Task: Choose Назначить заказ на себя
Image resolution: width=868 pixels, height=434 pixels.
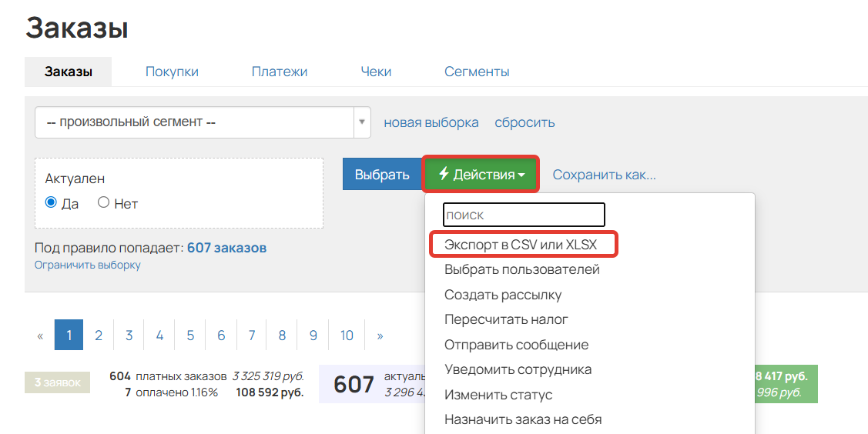Action: pos(522,419)
